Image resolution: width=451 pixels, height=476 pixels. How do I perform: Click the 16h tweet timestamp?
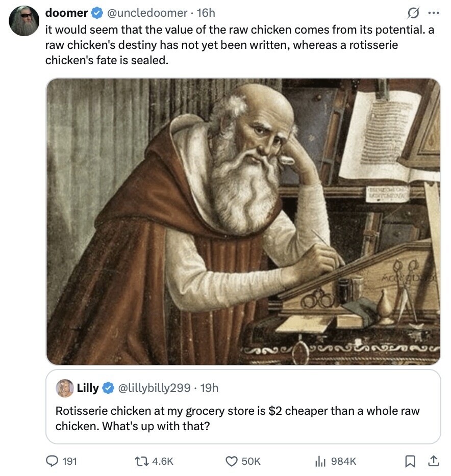pyautogui.click(x=206, y=13)
